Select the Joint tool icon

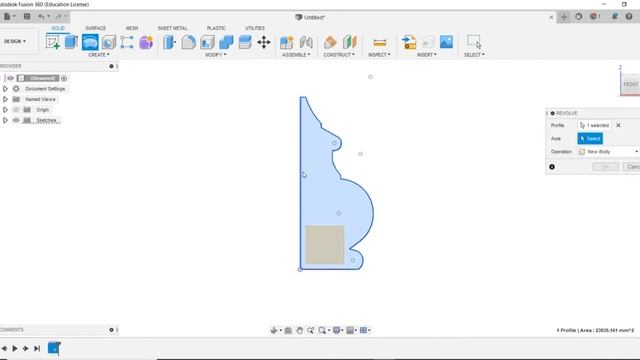click(x=306, y=42)
